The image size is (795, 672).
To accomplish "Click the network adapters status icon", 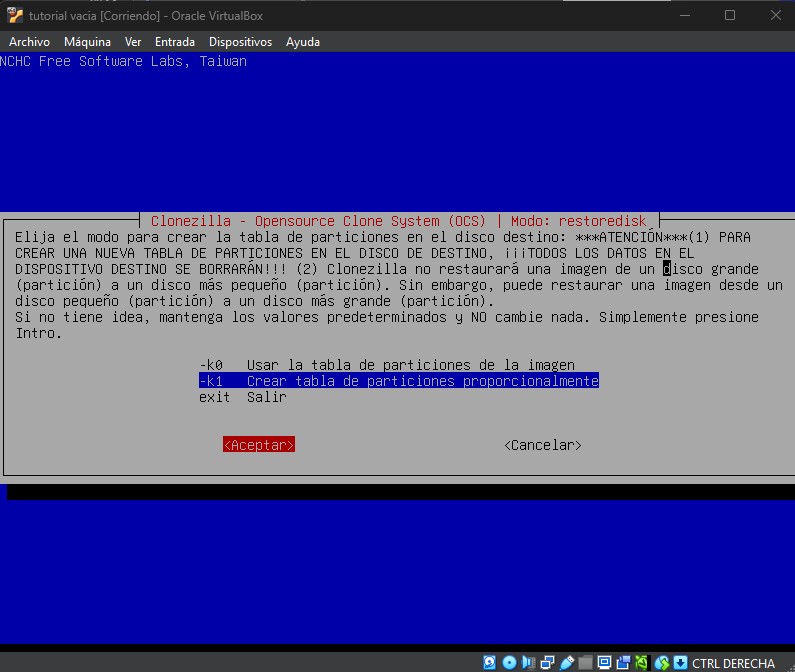I will coord(547,662).
